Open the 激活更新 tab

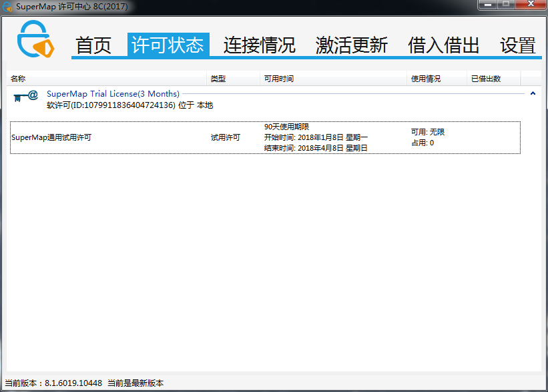[x=352, y=45]
